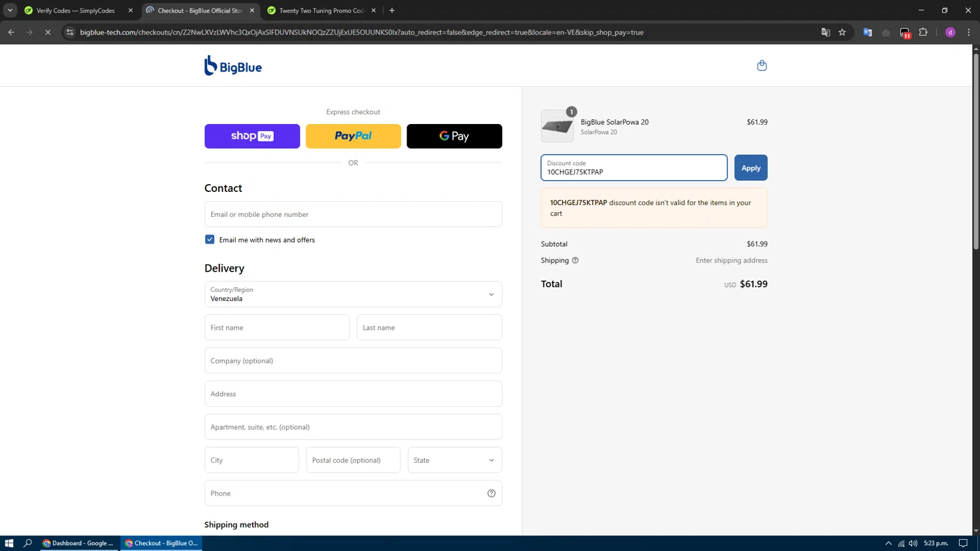Click the phone field help icon
The width and height of the screenshot is (980, 551).
pyautogui.click(x=491, y=494)
